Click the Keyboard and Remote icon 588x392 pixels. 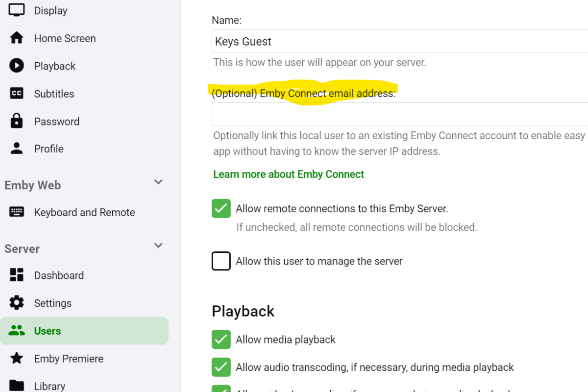(x=17, y=212)
